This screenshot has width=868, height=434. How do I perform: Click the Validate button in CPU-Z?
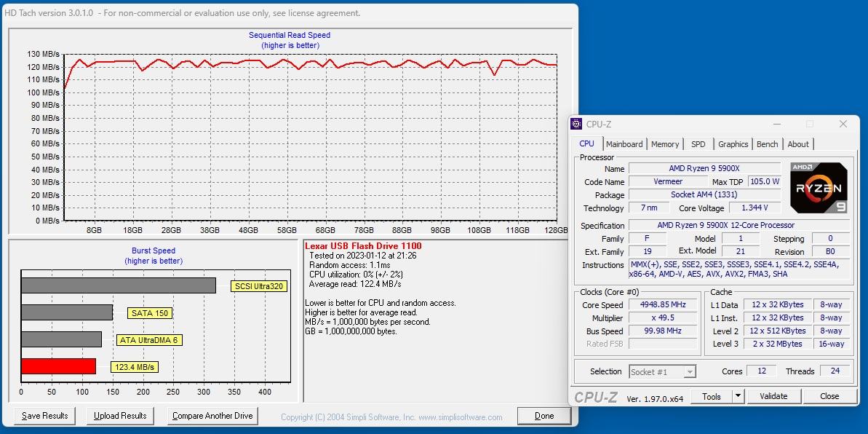pyautogui.click(x=773, y=396)
